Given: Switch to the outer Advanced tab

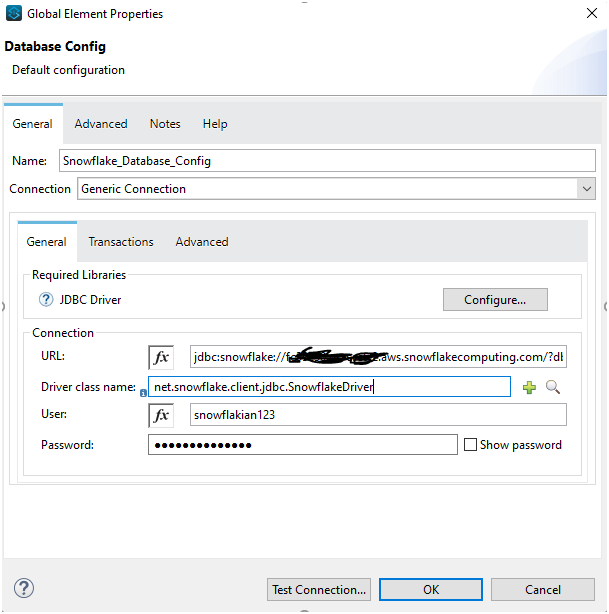Looking at the screenshot, I should [x=101, y=124].
